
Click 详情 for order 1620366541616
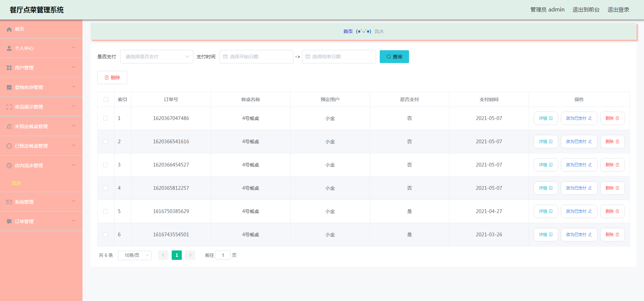546,142
